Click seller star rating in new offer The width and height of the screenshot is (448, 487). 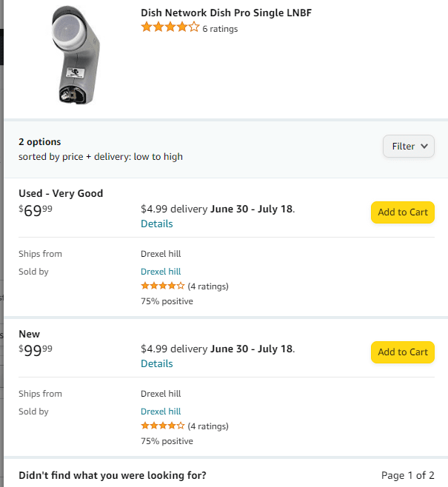(x=163, y=426)
